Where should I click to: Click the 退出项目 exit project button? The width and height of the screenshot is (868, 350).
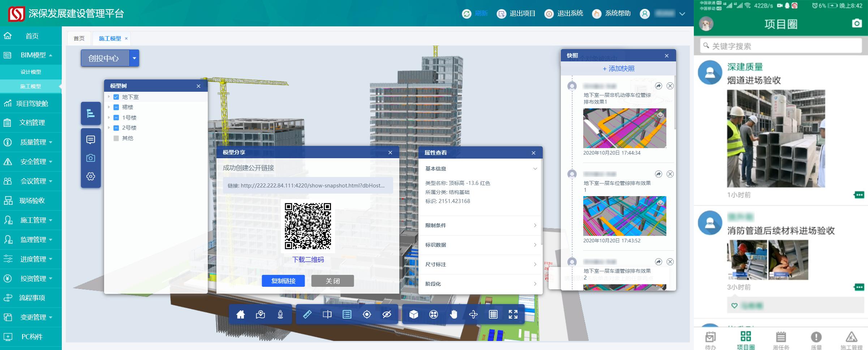517,14
